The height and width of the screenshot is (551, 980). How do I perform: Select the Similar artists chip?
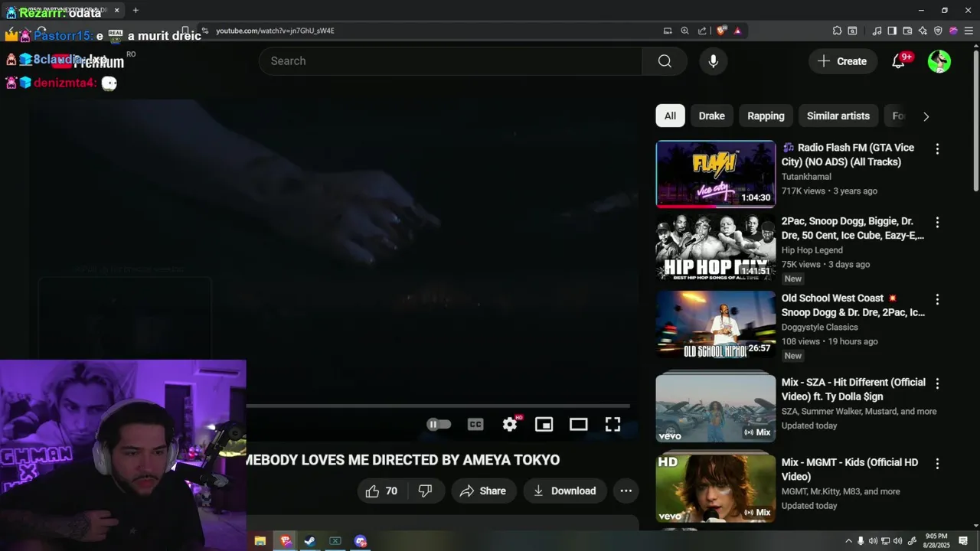coord(838,116)
